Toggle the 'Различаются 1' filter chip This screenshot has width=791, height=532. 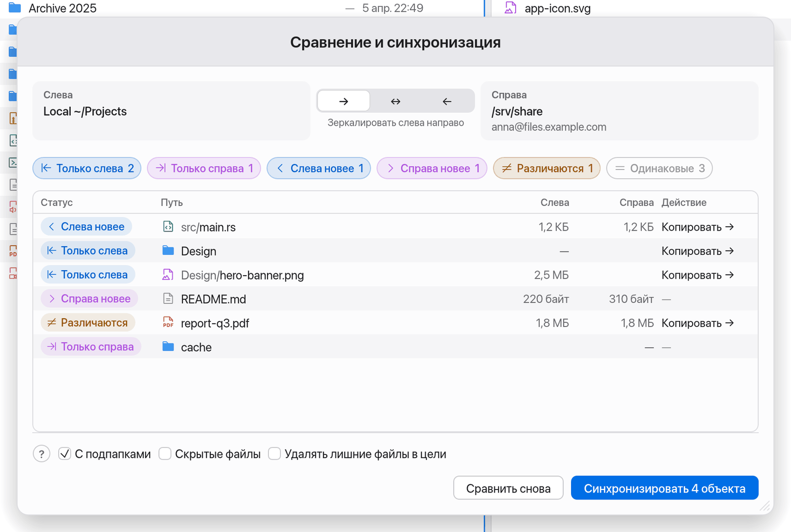point(547,168)
